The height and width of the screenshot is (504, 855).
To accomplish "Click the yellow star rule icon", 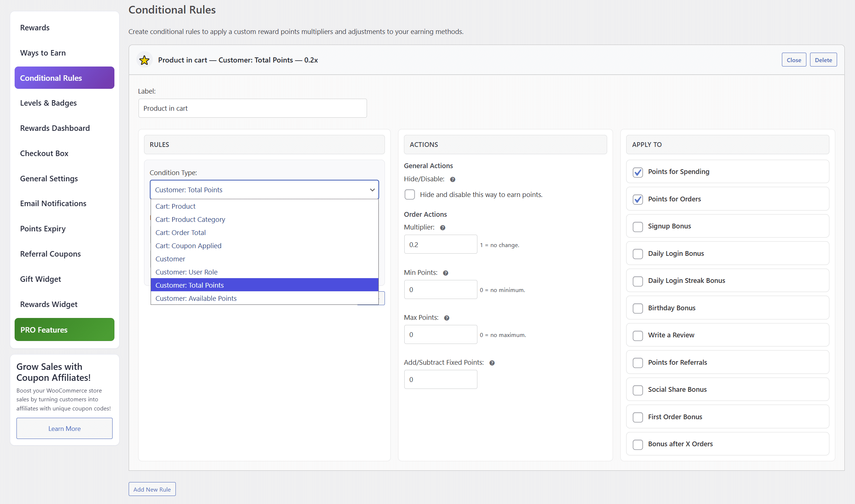I will click(x=144, y=60).
